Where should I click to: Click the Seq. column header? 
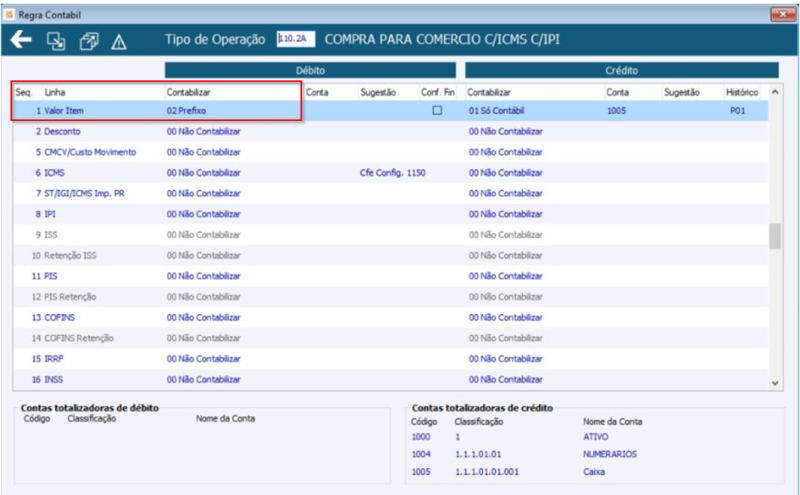pos(24,92)
